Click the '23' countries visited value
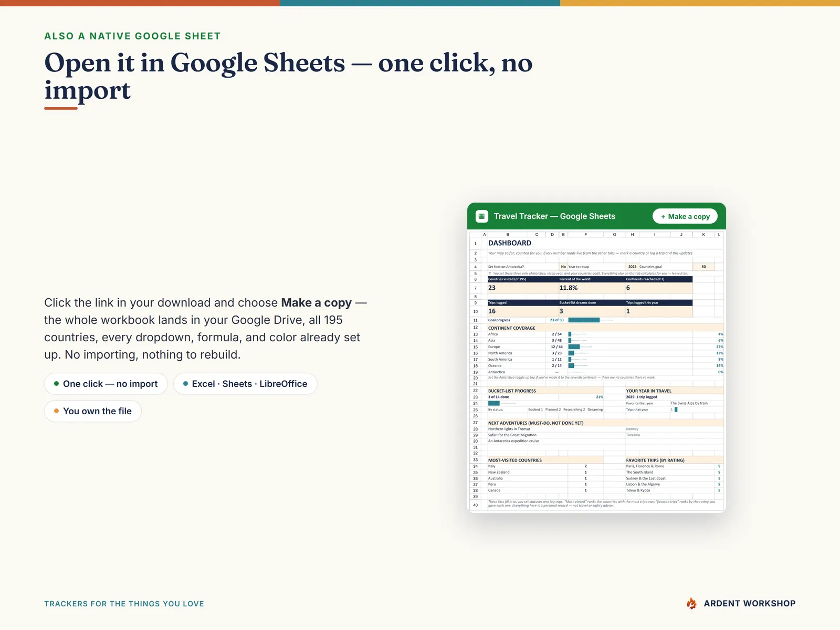 (x=492, y=288)
